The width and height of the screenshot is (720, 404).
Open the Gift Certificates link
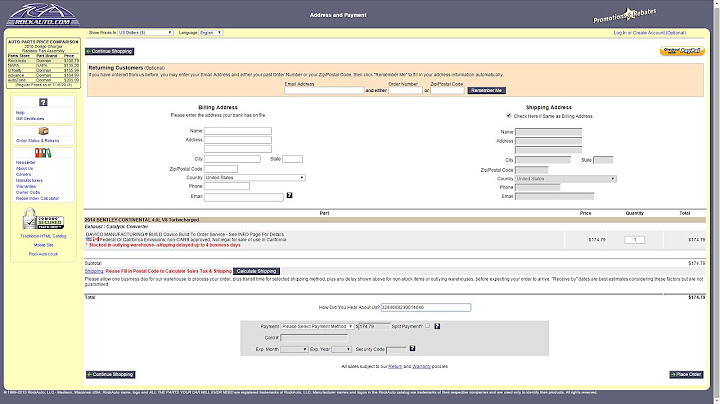click(30, 118)
